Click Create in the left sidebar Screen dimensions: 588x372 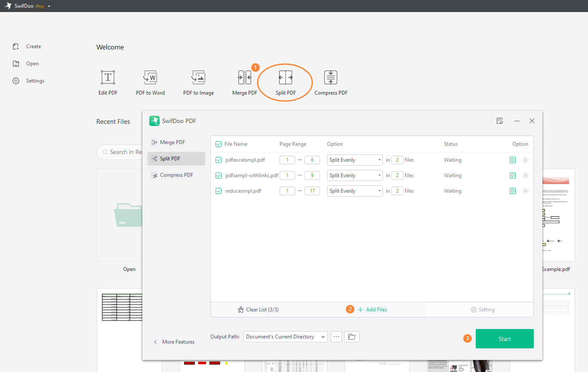click(x=27, y=46)
